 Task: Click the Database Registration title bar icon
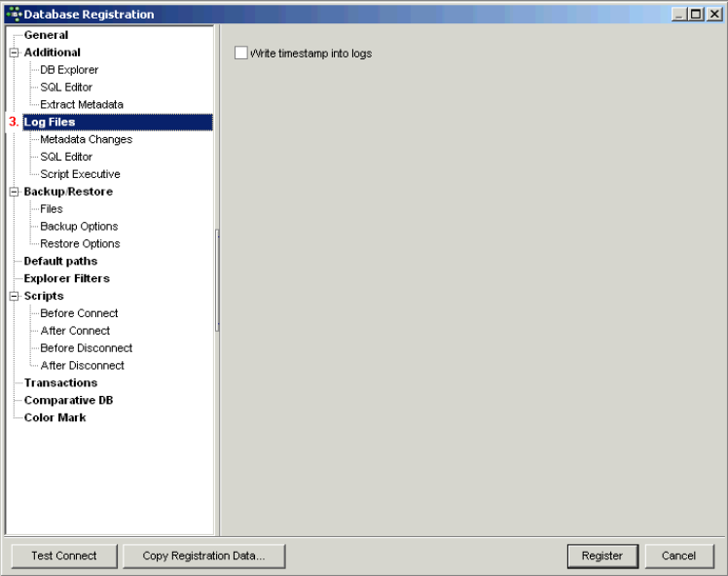click(x=13, y=14)
